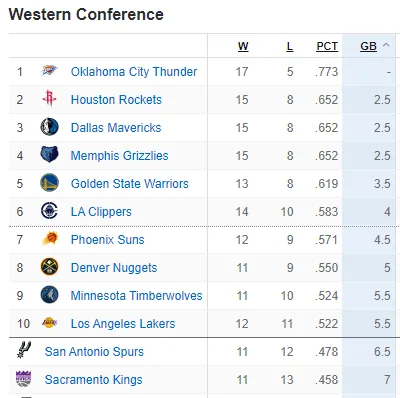Click the San Antonio Spurs logo
The height and width of the screenshot is (398, 400).
[24, 350]
